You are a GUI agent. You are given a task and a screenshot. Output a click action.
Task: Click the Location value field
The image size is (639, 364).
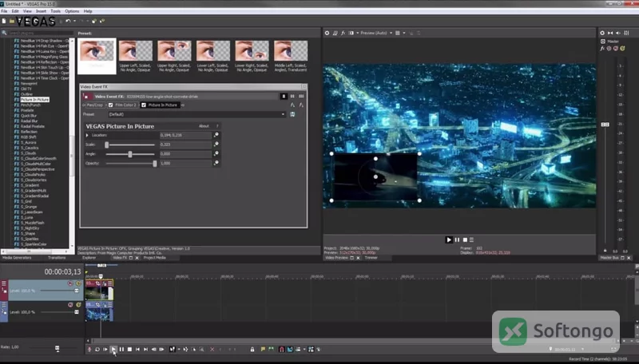tap(185, 135)
